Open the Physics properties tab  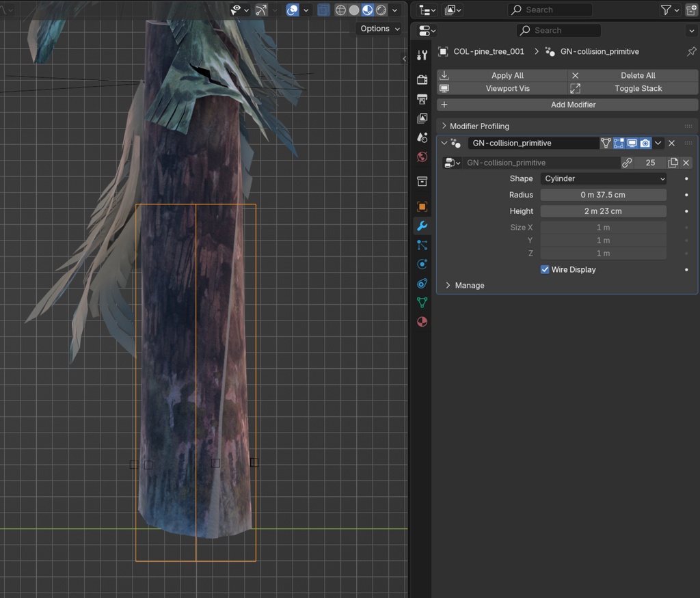pos(422,264)
